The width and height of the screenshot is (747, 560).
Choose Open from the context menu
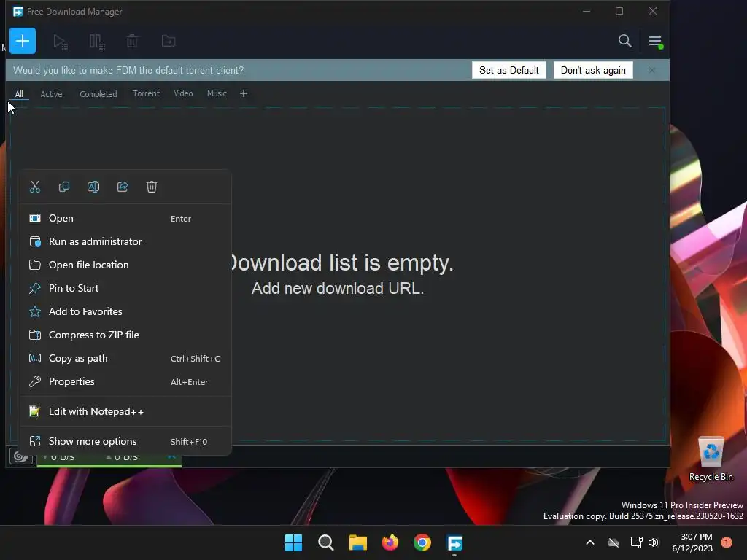[x=125, y=218]
